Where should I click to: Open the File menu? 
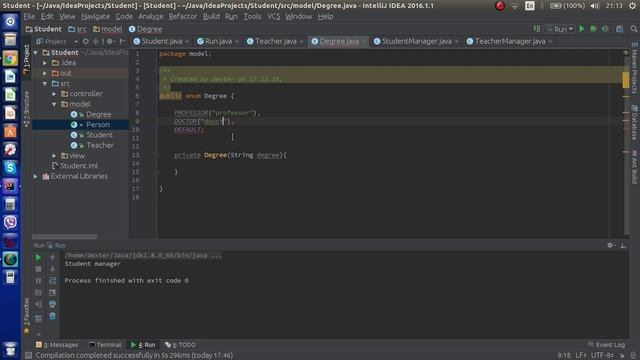point(29,17)
